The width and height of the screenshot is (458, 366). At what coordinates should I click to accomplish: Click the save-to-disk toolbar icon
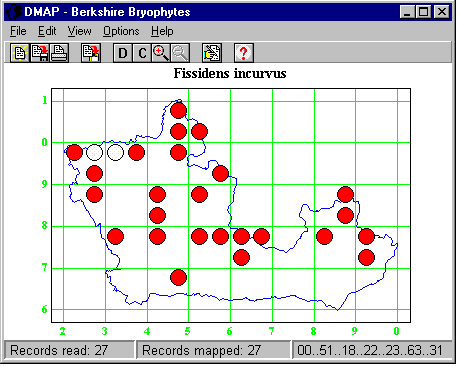pyautogui.click(x=39, y=53)
